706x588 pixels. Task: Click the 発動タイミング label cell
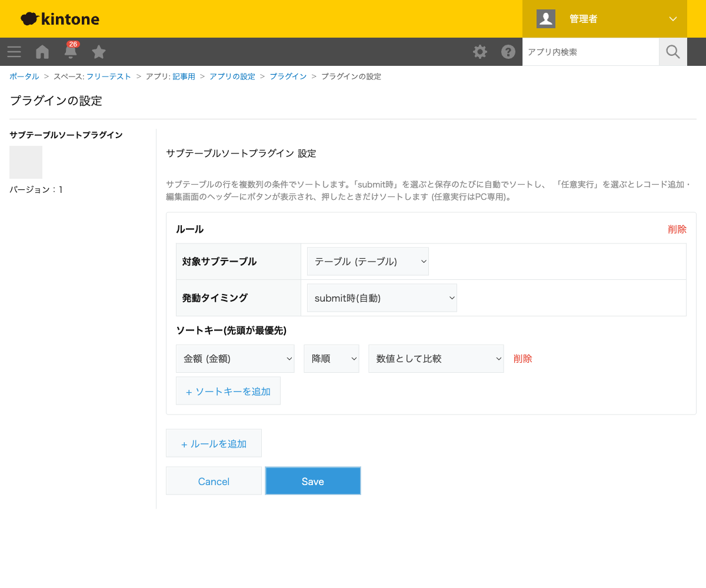[238, 298]
